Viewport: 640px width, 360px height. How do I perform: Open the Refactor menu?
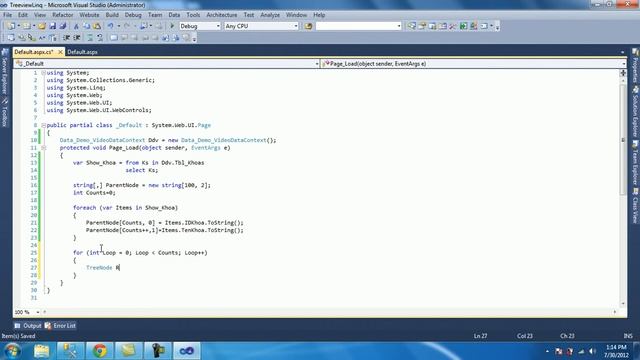[x=62, y=15]
